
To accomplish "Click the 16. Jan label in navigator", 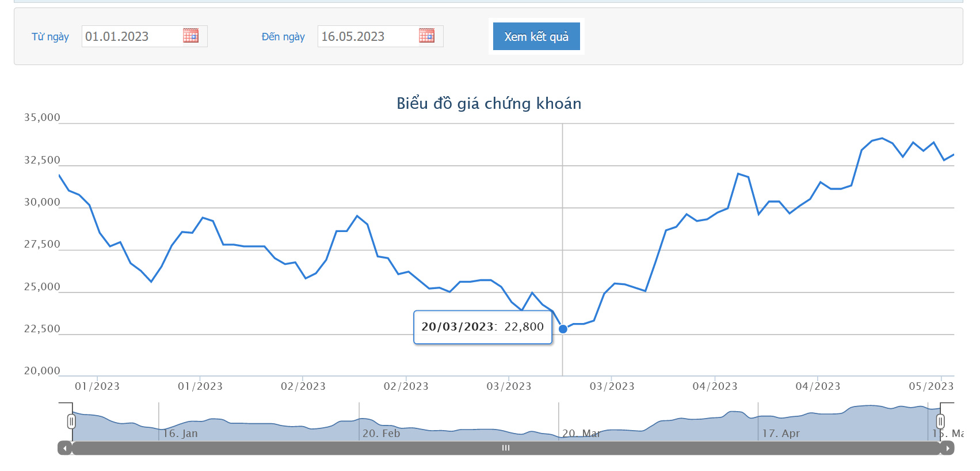I will pyautogui.click(x=180, y=433).
